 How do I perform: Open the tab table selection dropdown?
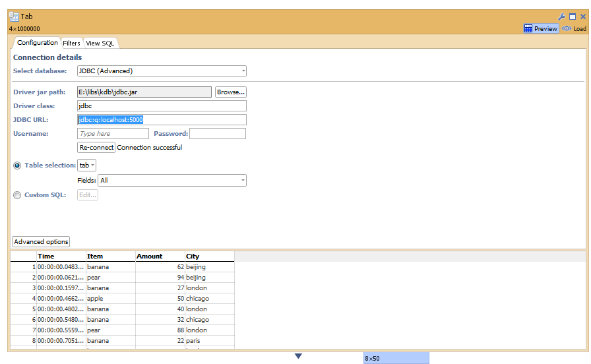coord(87,166)
